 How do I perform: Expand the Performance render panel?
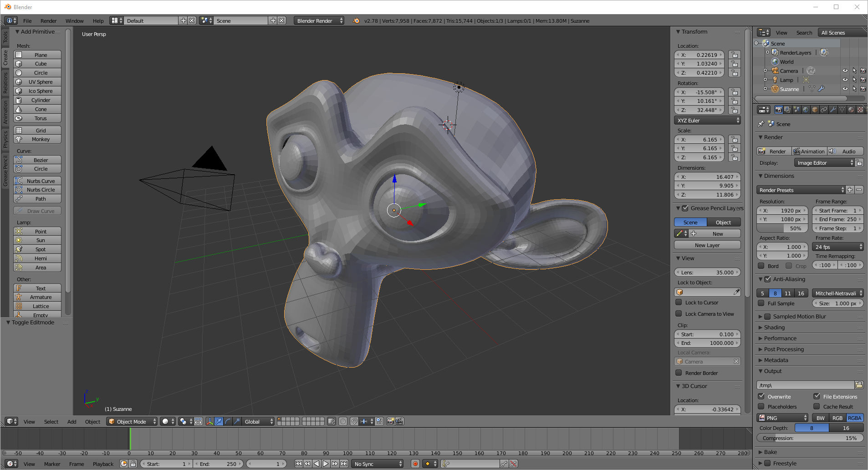point(780,338)
